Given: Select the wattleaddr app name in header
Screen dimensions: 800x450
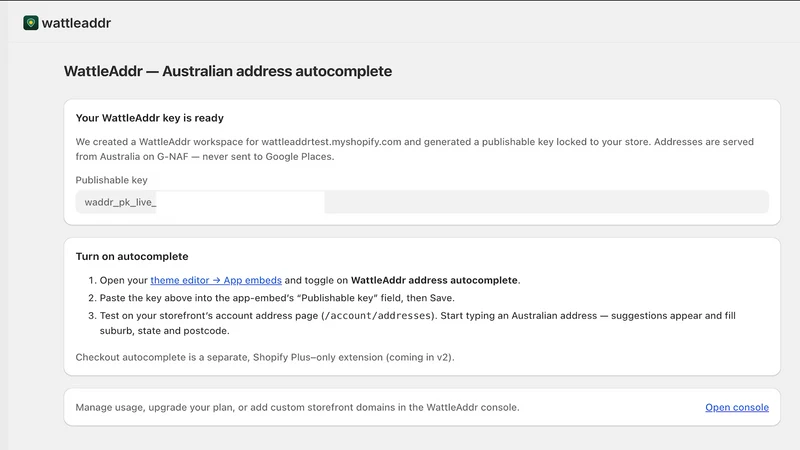Looking at the screenshot, I should [76, 23].
